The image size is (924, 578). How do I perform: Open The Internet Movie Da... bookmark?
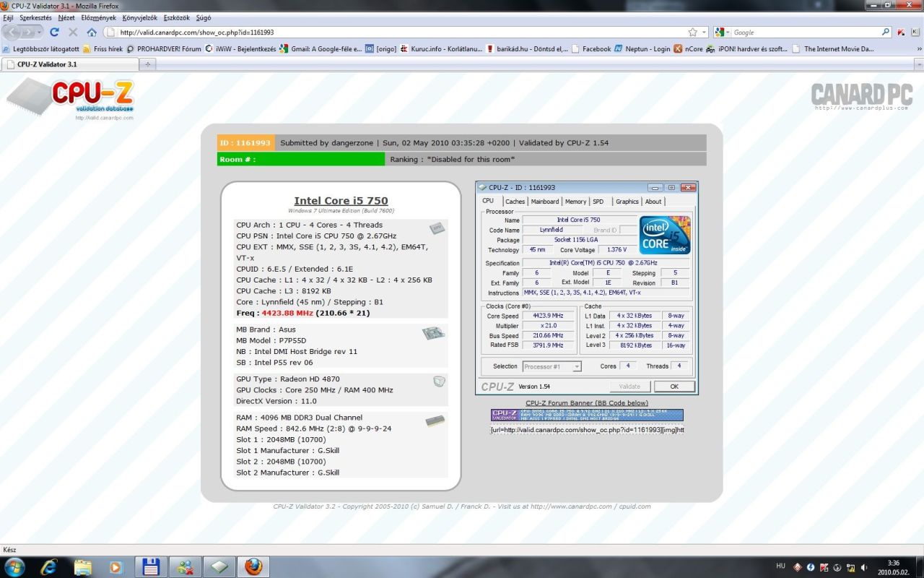coord(833,49)
